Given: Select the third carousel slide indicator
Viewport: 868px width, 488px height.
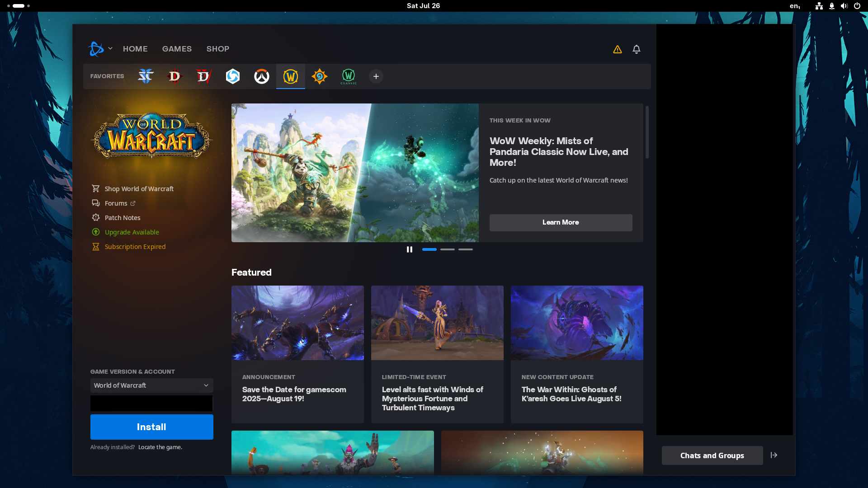Looking at the screenshot, I should click(x=466, y=249).
